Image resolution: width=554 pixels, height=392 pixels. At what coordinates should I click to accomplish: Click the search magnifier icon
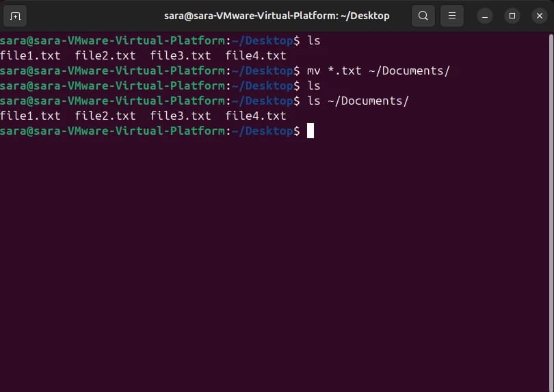click(x=423, y=15)
